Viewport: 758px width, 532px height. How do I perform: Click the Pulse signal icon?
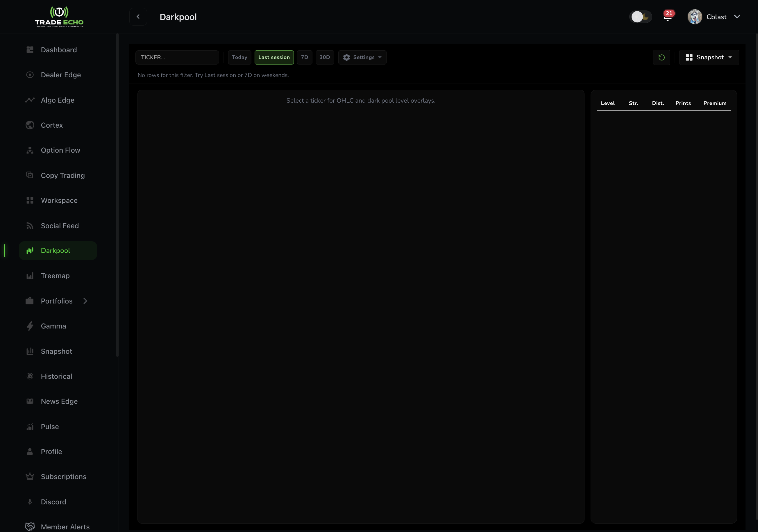coord(30,427)
